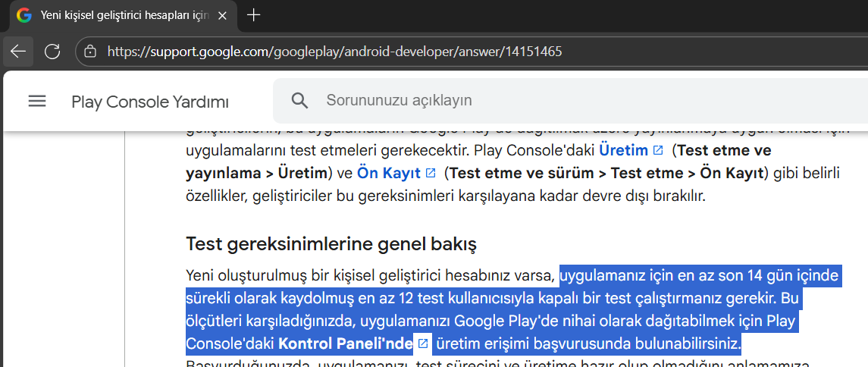868x367 pixels.
Task: Click the external-link icon next to Üretim
Action: click(658, 150)
